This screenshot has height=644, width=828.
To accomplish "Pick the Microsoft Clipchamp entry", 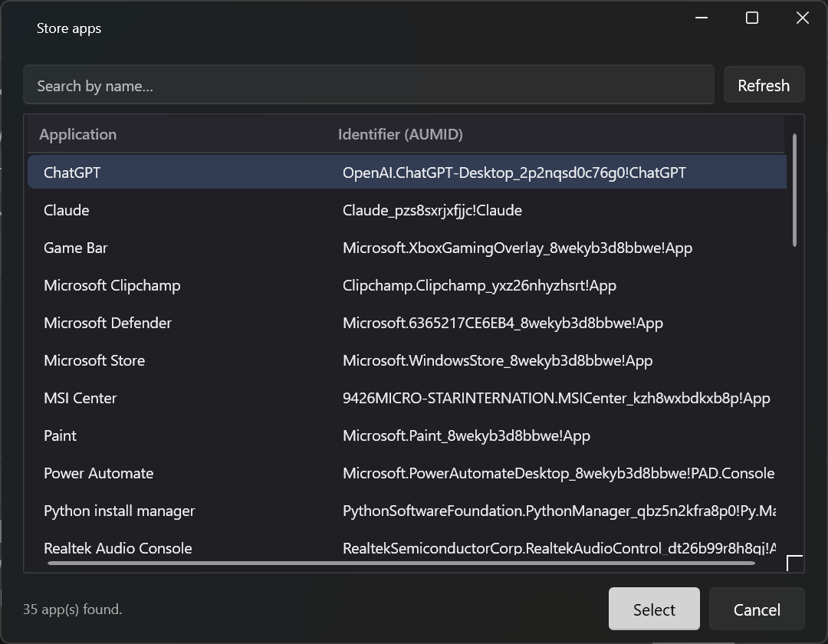I will coord(406,285).
